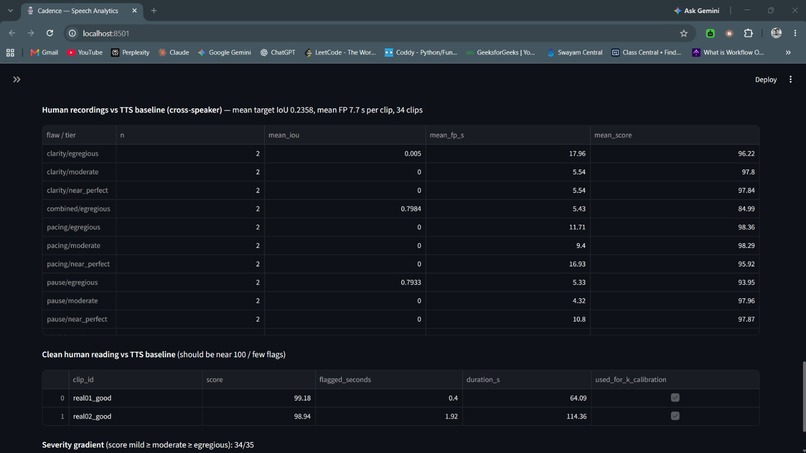This screenshot has width=806, height=453.
Task: Open the Class Central bookmark
Action: 646,52
